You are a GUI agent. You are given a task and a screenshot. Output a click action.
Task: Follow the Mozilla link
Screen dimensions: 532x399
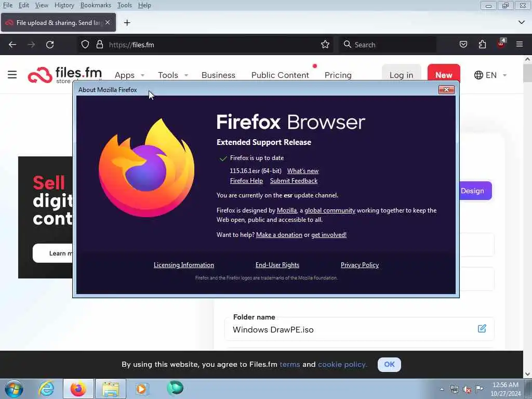coord(286,210)
